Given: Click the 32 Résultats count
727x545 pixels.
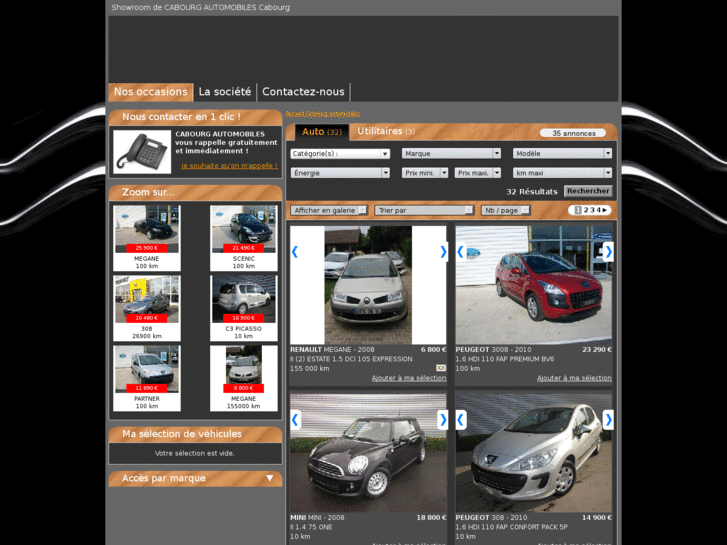Looking at the screenshot, I should tap(532, 192).
